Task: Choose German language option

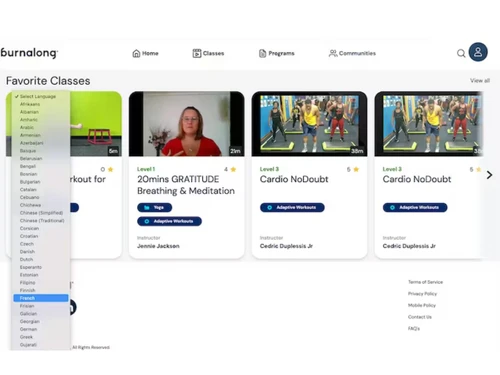Action: tap(41, 329)
